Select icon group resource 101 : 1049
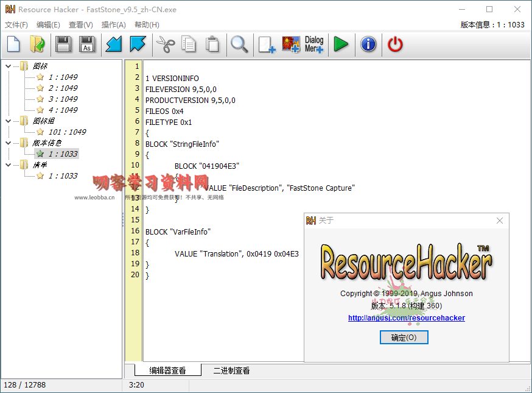This screenshot has width=532, height=393. [x=67, y=132]
